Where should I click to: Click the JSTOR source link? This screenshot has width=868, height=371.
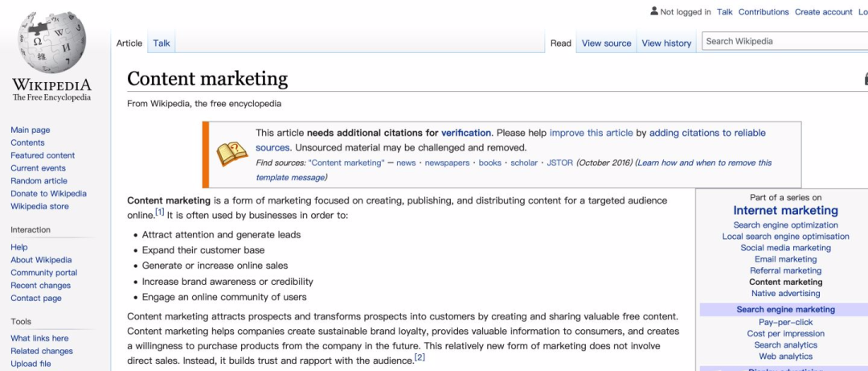(x=559, y=163)
